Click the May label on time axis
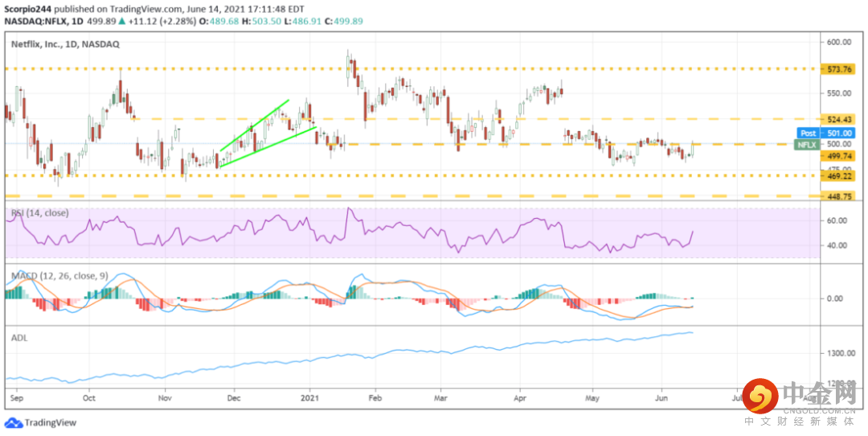868x436 pixels. pos(593,397)
